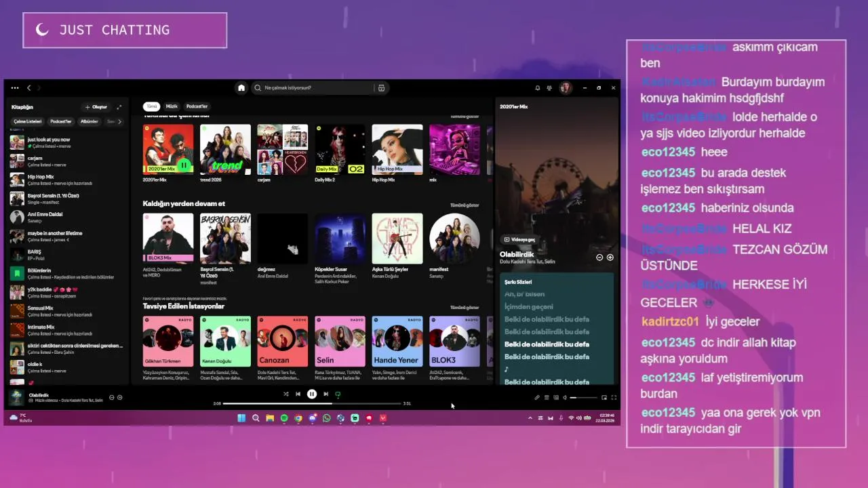Screen dimensions: 868x488
Task: Click Tümünü göster for Tavsiye Edilen İstasyonlar
Action: 465,307
